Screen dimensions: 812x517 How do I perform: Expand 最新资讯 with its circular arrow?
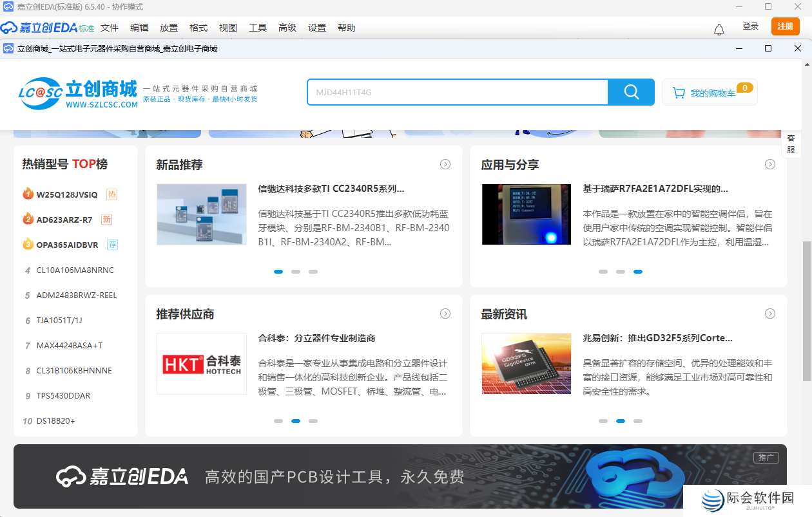pos(769,314)
